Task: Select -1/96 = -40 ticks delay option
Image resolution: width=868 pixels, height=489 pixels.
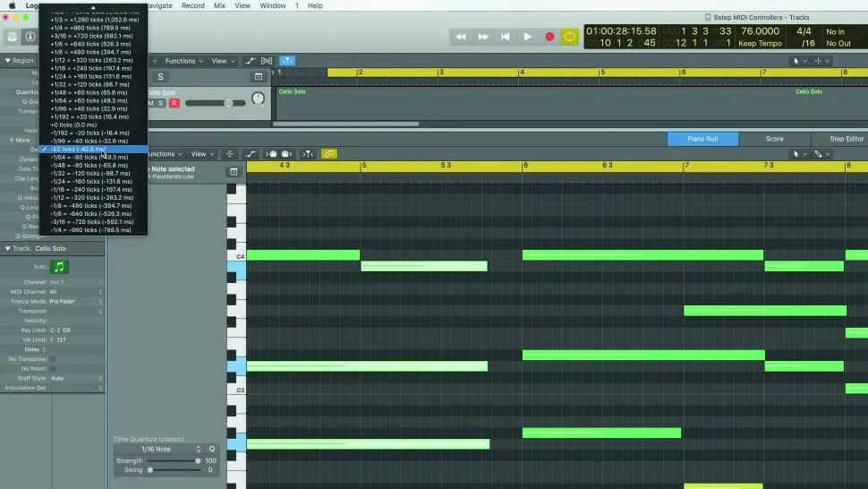Action: [x=93, y=141]
